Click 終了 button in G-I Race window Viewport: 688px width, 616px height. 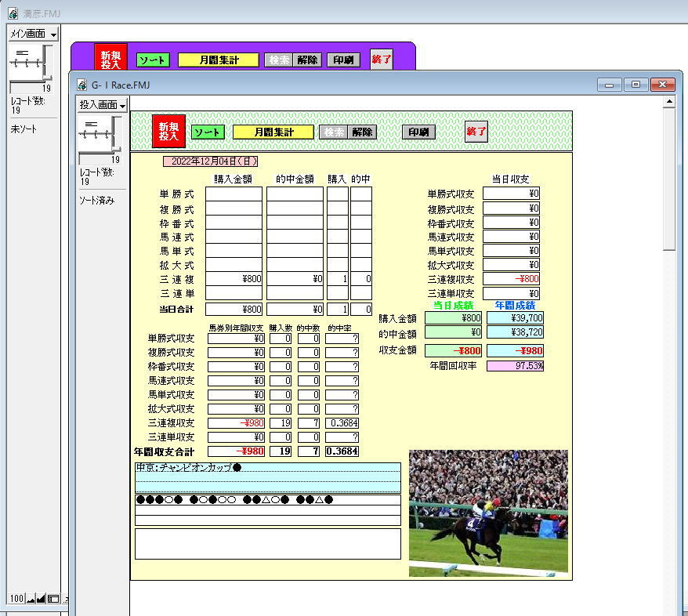click(x=476, y=131)
